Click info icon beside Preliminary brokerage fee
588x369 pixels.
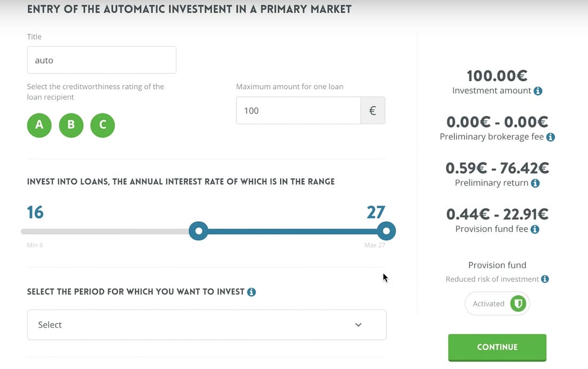click(551, 137)
